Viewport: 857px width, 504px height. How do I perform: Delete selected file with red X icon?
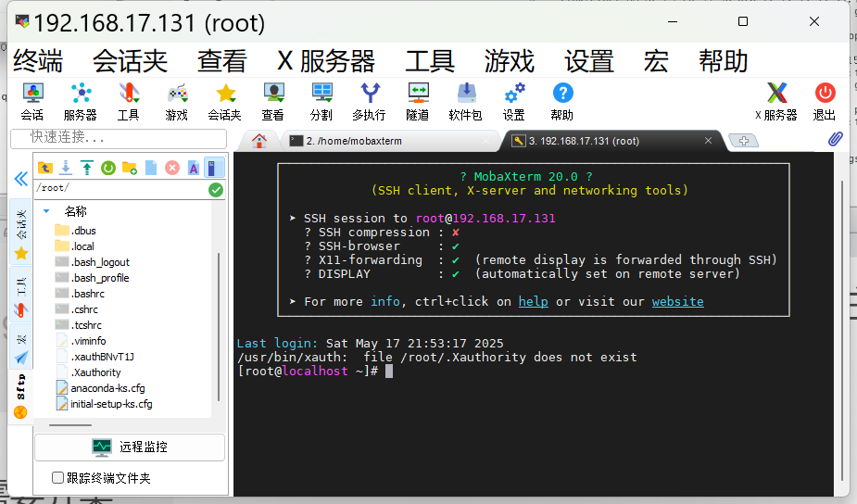(x=172, y=168)
